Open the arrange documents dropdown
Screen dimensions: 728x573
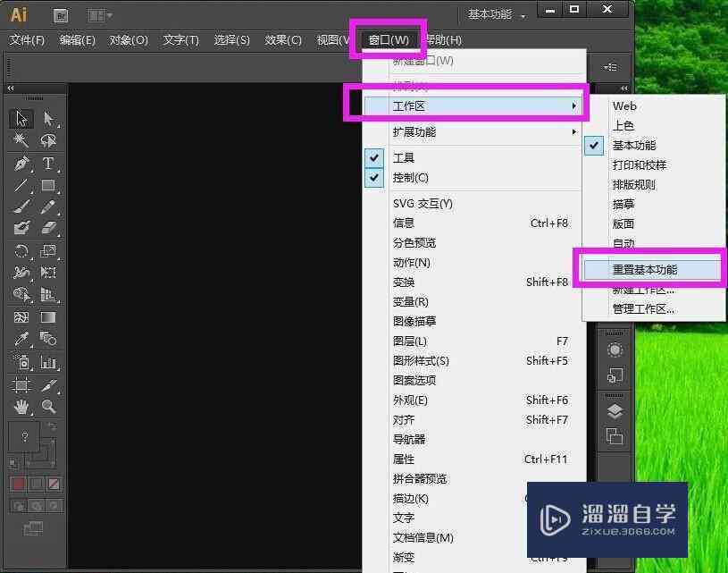99,16
